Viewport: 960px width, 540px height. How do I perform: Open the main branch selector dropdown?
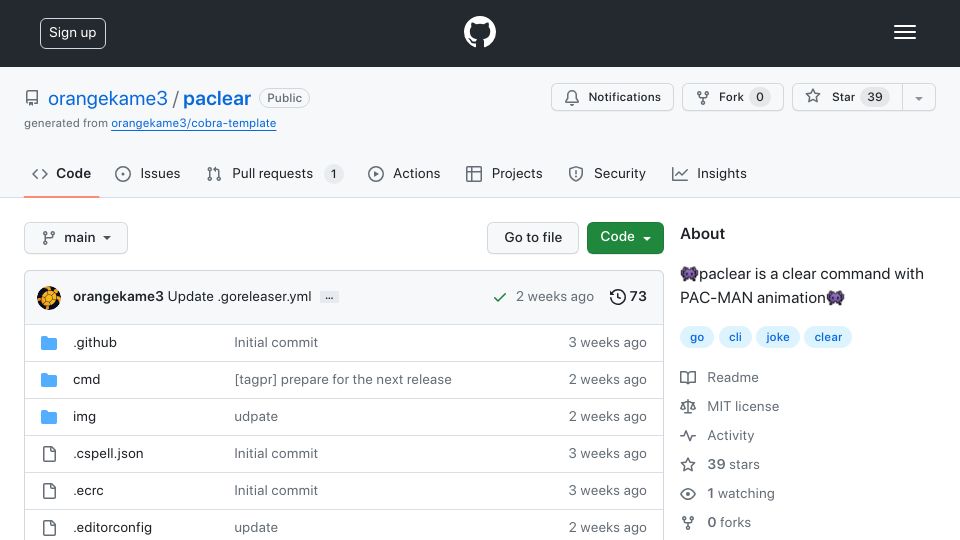pyautogui.click(x=76, y=238)
